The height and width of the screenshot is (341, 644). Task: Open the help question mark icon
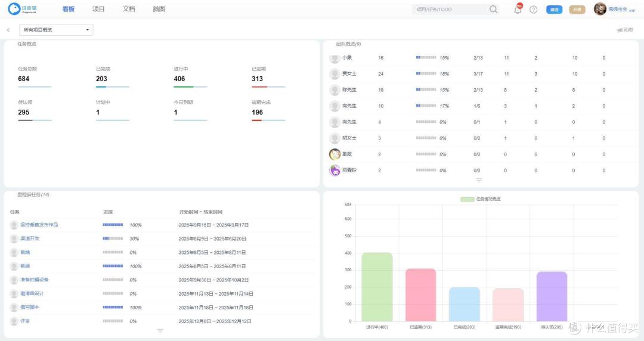pos(533,10)
